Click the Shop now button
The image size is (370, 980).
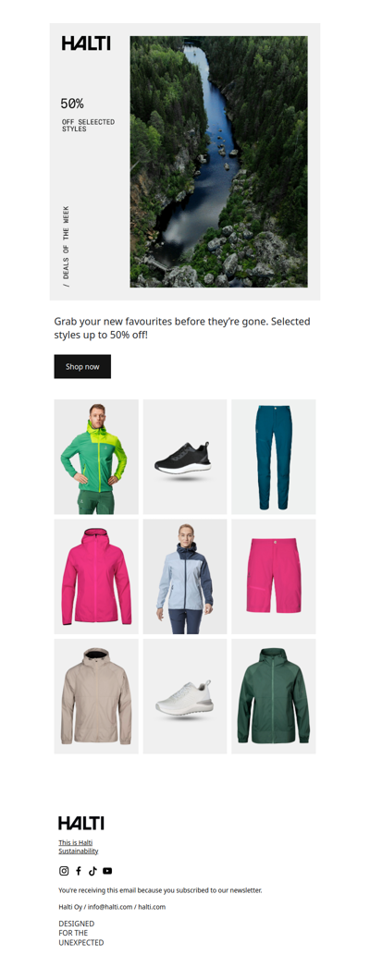(x=82, y=367)
